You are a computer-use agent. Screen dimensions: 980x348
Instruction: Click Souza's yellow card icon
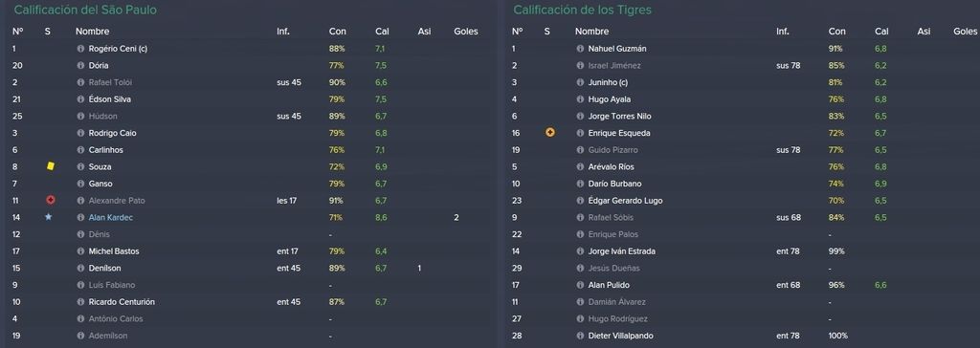pos(51,166)
